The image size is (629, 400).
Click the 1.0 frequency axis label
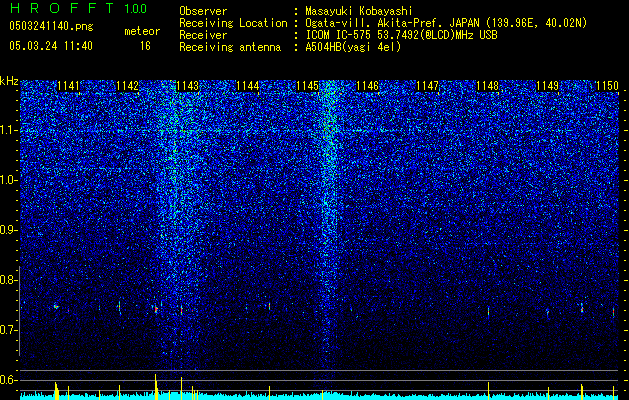pos(8,180)
